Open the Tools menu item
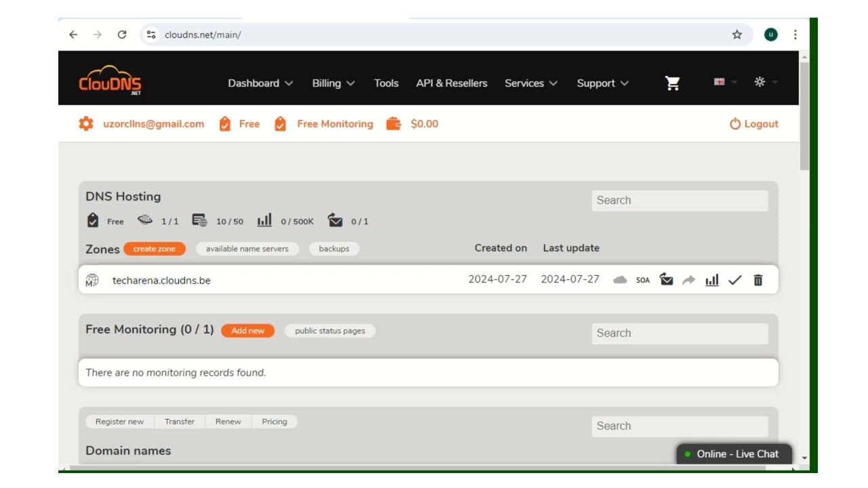This screenshot has height=488, width=868. click(387, 83)
